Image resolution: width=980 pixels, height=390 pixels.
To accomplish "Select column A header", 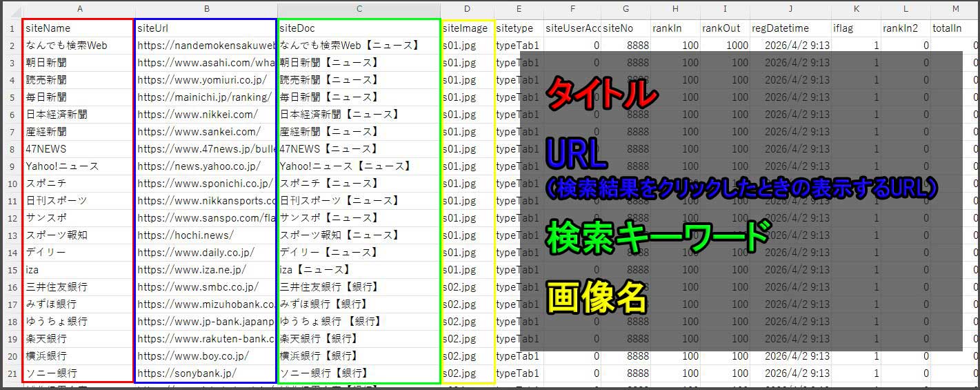I will pos(79,9).
